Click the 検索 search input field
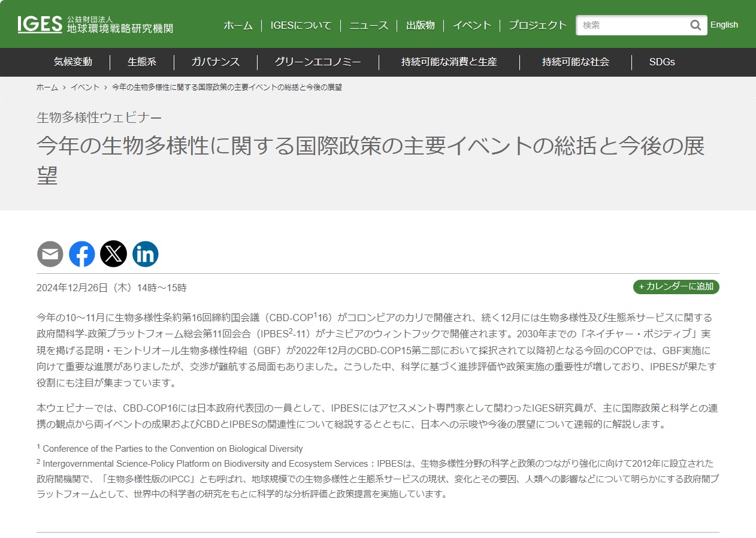Image resolution: width=756 pixels, height=538 pixels. coord(632,25)
